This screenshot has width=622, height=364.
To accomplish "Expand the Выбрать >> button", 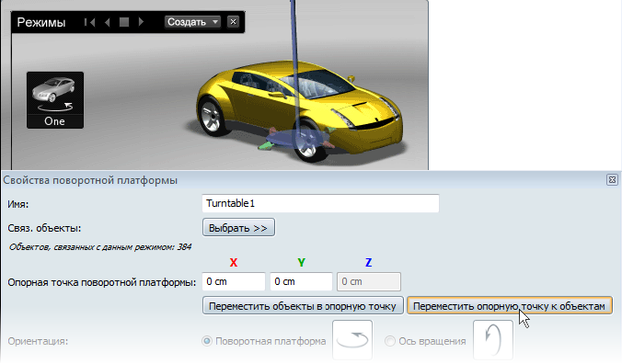I will point(238,228).
